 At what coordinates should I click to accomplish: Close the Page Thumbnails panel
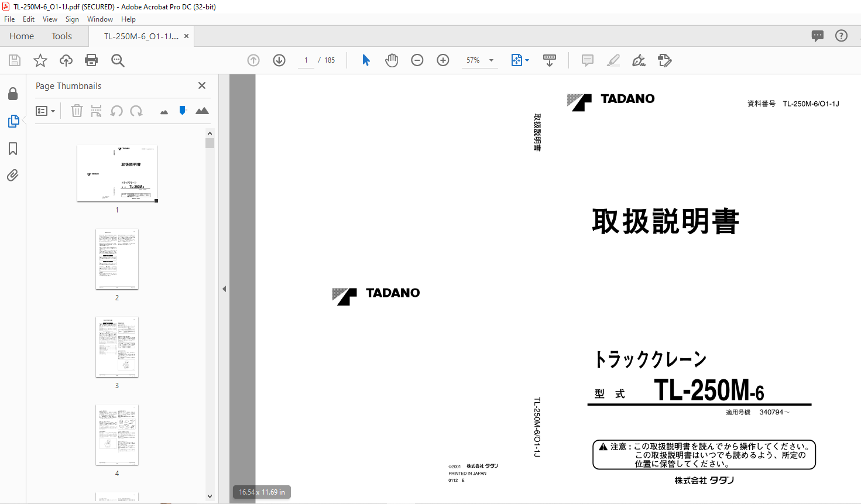coord(202,85)
